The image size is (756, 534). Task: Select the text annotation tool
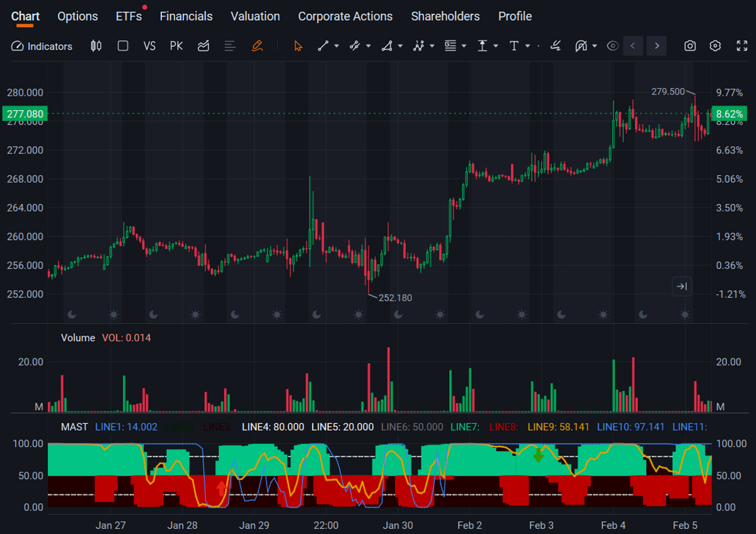514,46
